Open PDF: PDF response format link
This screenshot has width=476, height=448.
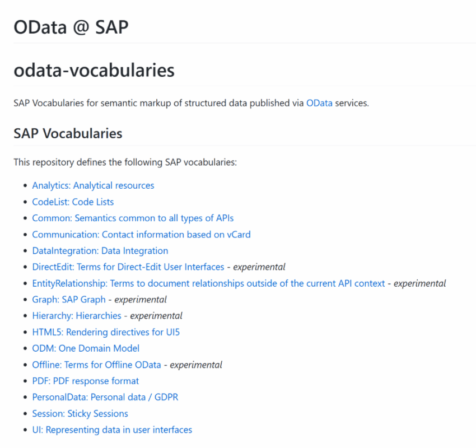coord(85,381)
